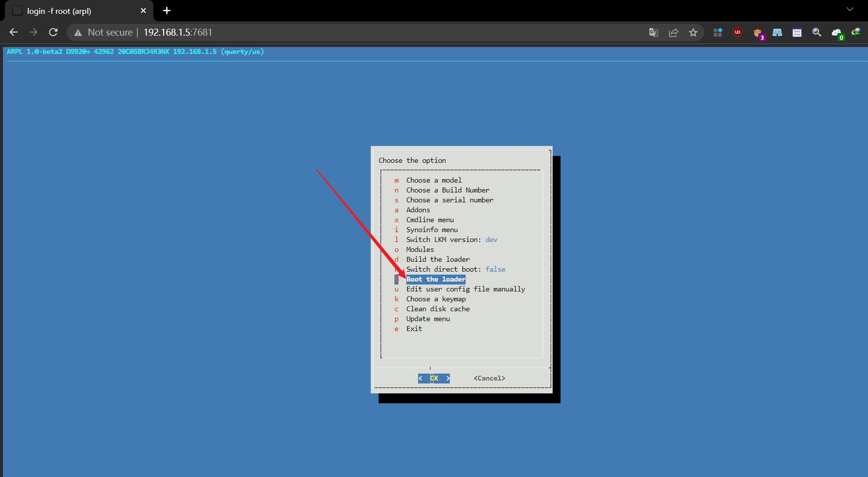The height and width of the screenshot is (477, 868).
Task: Click the window-panel extension icon
Action: coord(797,33)
